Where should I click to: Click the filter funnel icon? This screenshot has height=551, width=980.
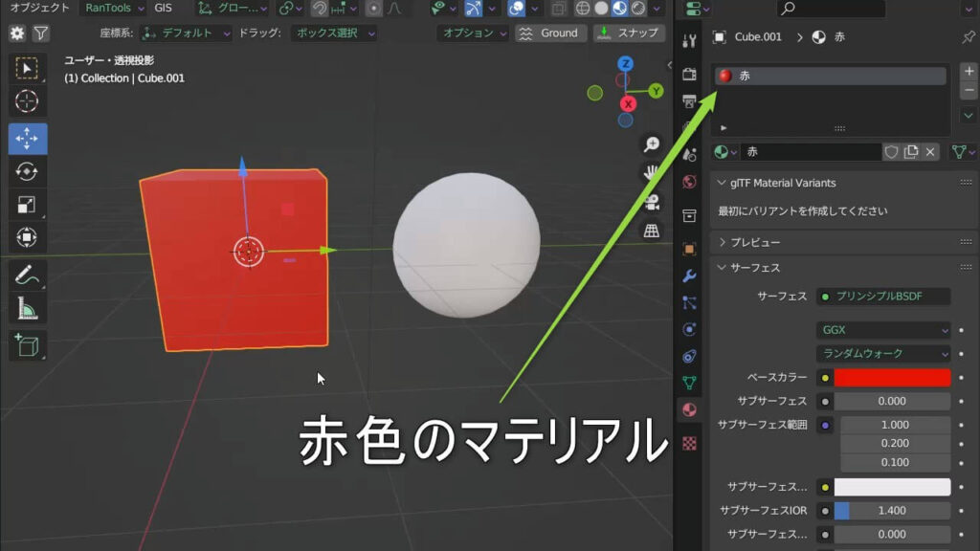point(40,33)
